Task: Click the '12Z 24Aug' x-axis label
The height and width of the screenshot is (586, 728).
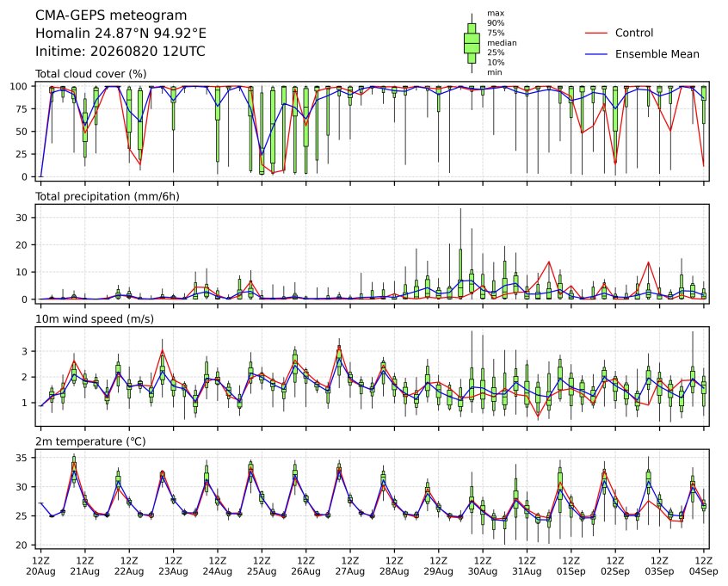Action: [218, 566]
